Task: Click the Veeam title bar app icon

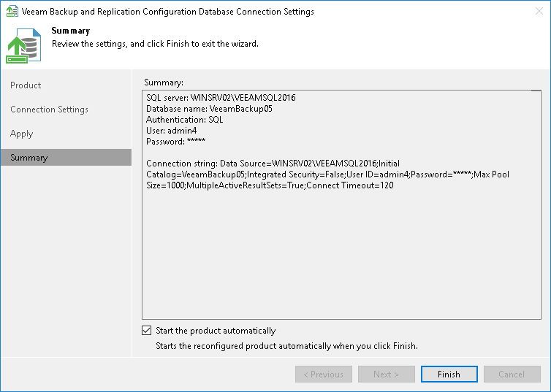Action: 12,11
